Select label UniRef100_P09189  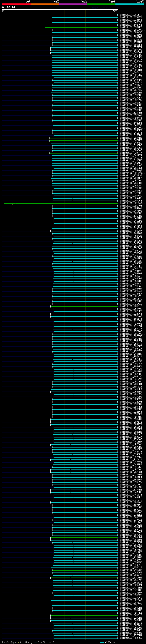tap(131, 233)
